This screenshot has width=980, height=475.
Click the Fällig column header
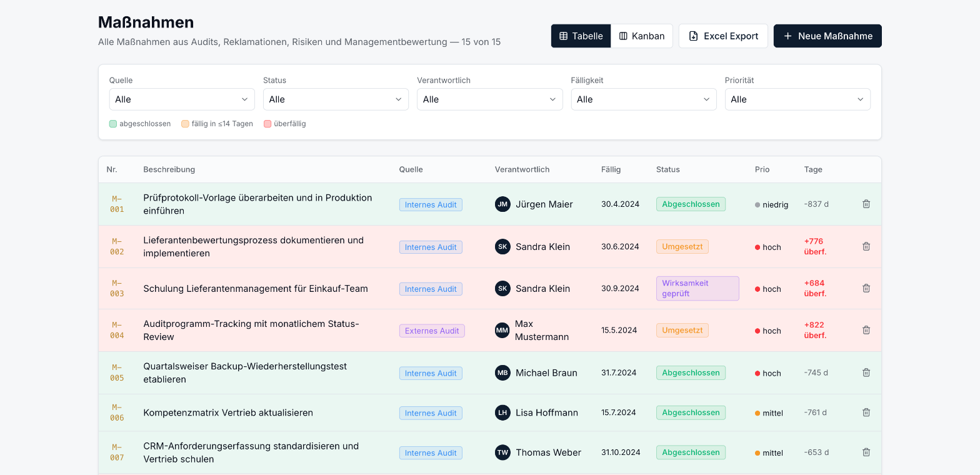(611, 169)
